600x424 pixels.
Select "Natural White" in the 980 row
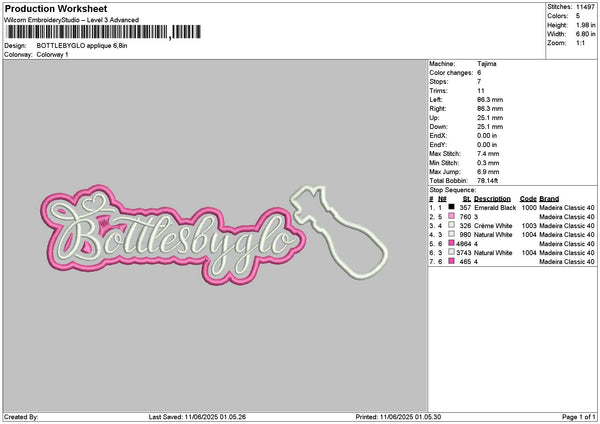point(493,235)
